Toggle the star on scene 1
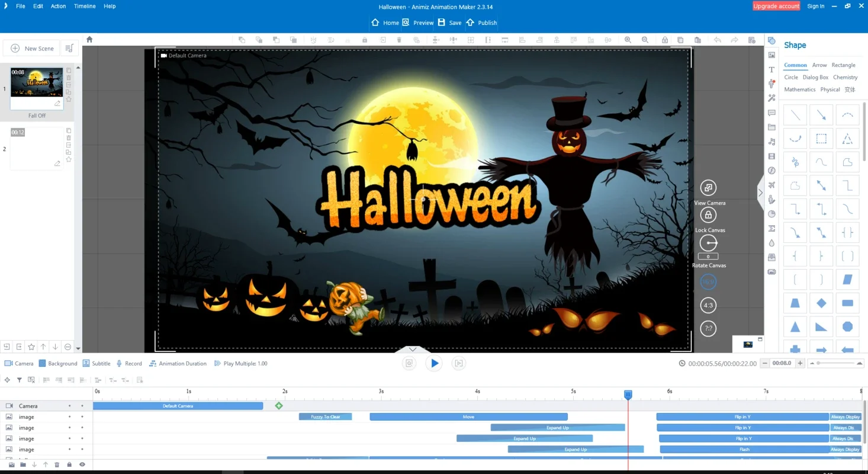 [69, 100]
